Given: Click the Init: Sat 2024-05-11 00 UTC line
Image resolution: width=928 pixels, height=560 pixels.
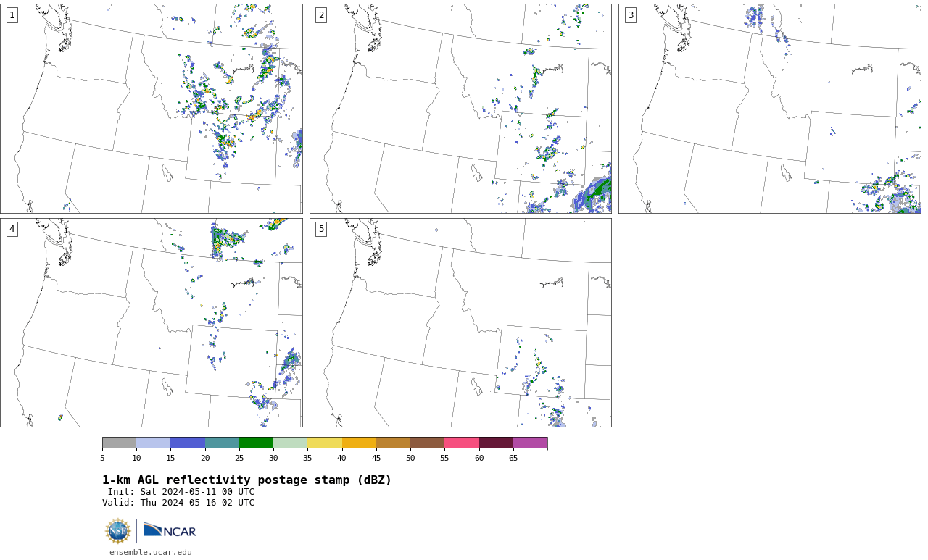Looking at the screenshot, I should (x=181, y=492).
